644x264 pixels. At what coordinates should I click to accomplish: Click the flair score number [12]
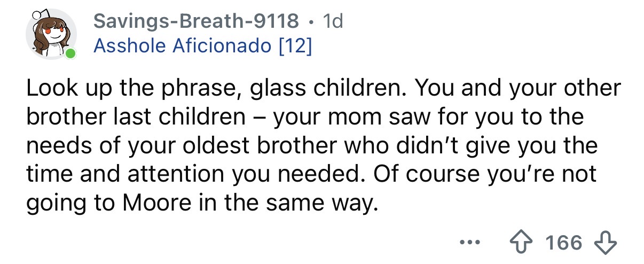tap(294, 46)
